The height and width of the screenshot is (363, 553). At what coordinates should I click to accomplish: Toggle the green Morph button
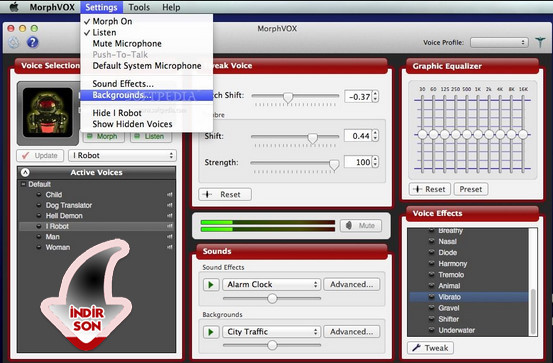tap(103, 136)
